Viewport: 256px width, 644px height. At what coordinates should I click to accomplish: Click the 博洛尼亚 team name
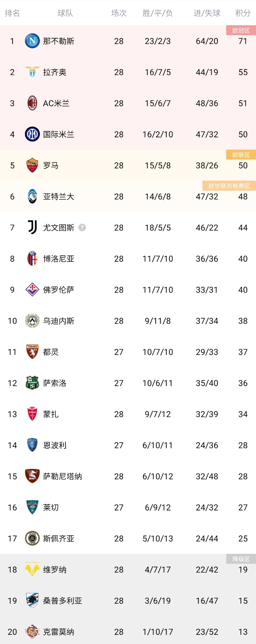pyautogui.click(x=59, y=259)
